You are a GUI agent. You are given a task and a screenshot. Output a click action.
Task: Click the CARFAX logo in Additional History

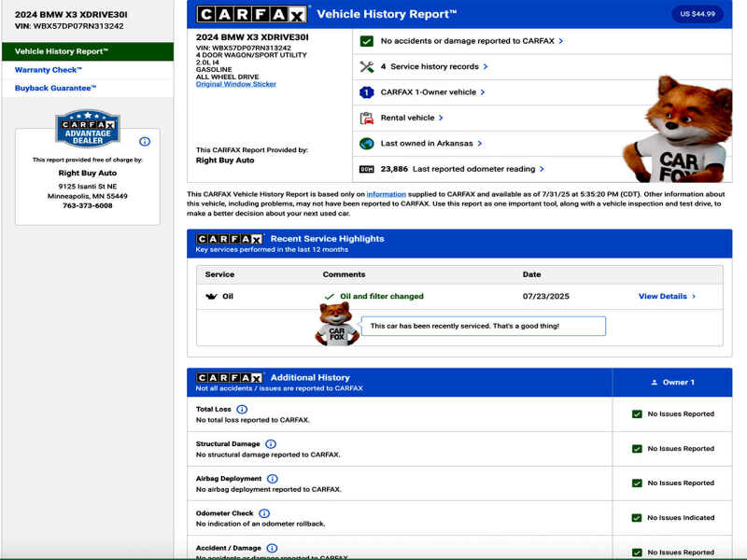230,378
